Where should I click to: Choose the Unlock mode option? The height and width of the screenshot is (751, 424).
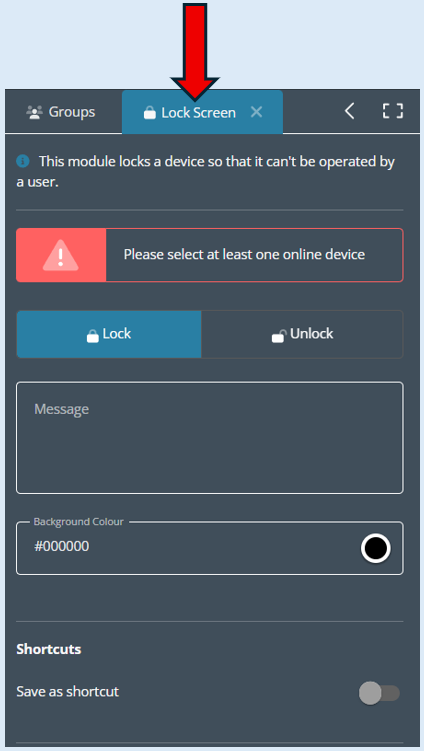pos(302,334)
